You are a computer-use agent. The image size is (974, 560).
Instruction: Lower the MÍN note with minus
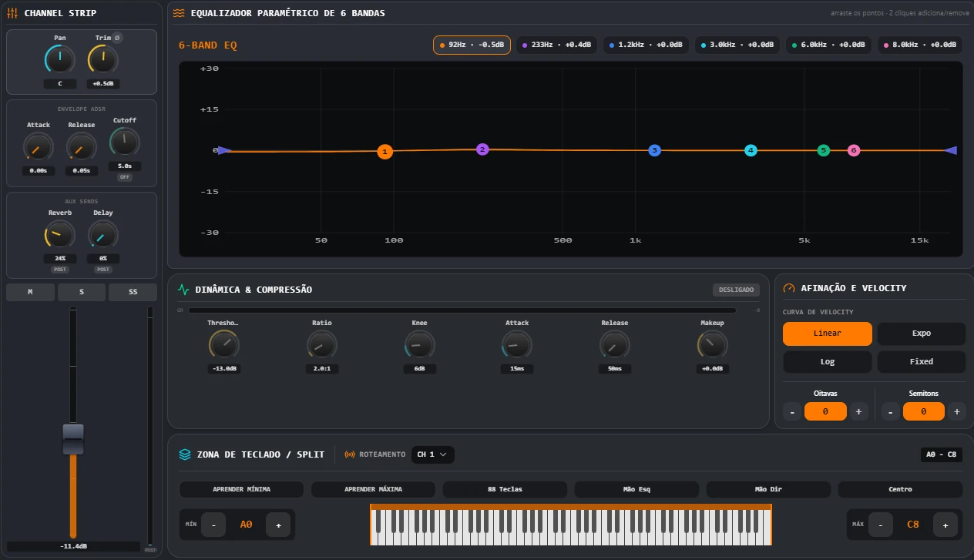[x=213, y=525]
